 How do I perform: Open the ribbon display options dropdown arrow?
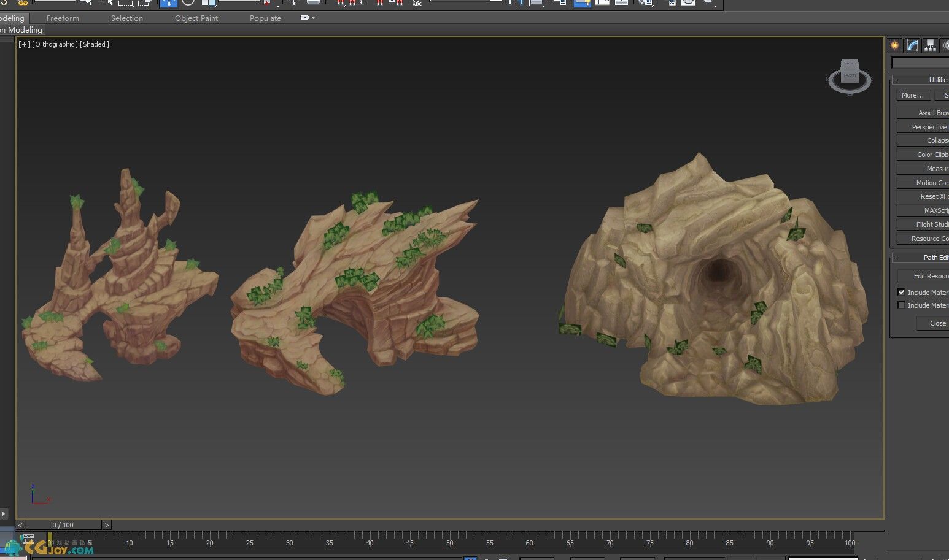pyautogui.click(x=313, y=18)
